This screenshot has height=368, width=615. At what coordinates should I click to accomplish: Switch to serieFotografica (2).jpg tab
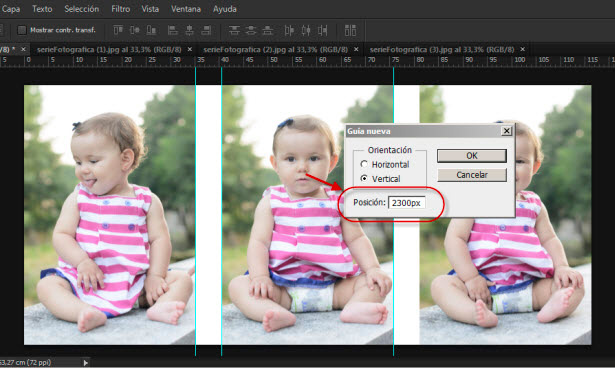pos(275,49)
